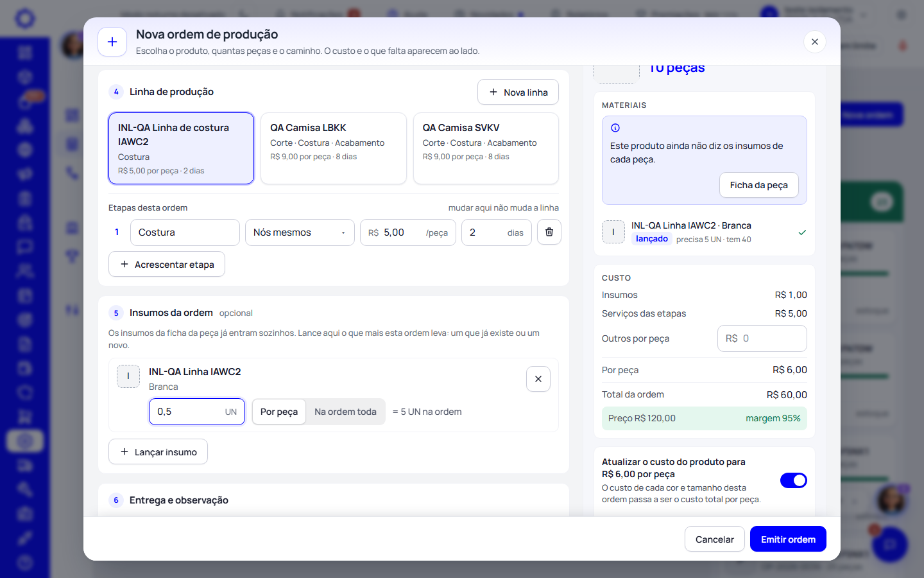The width and height of the screenshot is (924, 578).
Task: Click the Linha de produção section heading
Action: point(171,92)
